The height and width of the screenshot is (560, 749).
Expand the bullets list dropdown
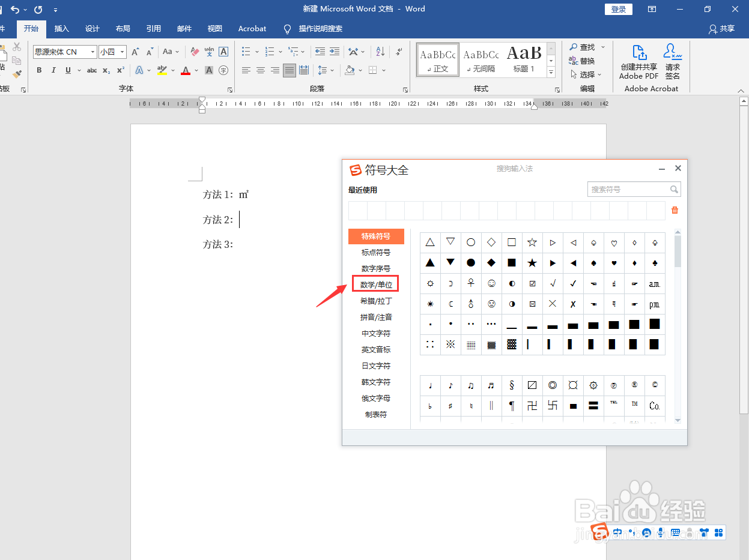point(256,52)
